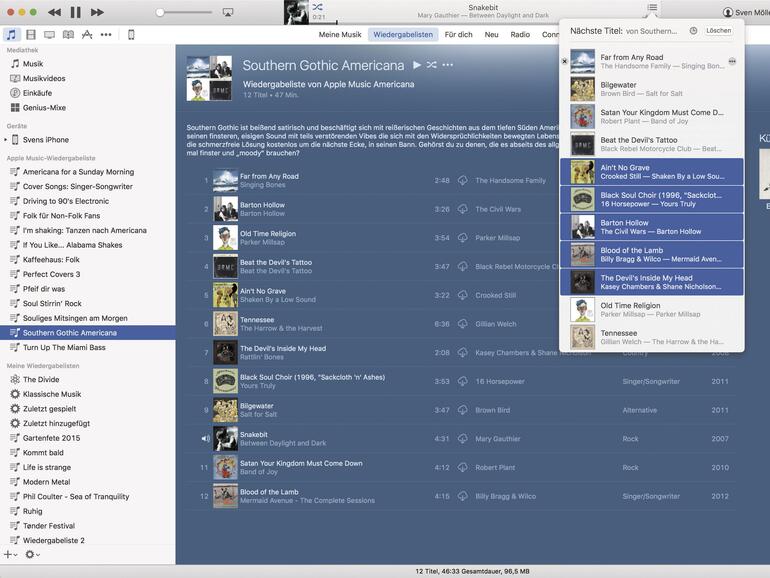Screen dimensions: 770x578
Task: Select Cover Songs: Singer-Songwriter playlist in sidebar
Action: [77, 186]
